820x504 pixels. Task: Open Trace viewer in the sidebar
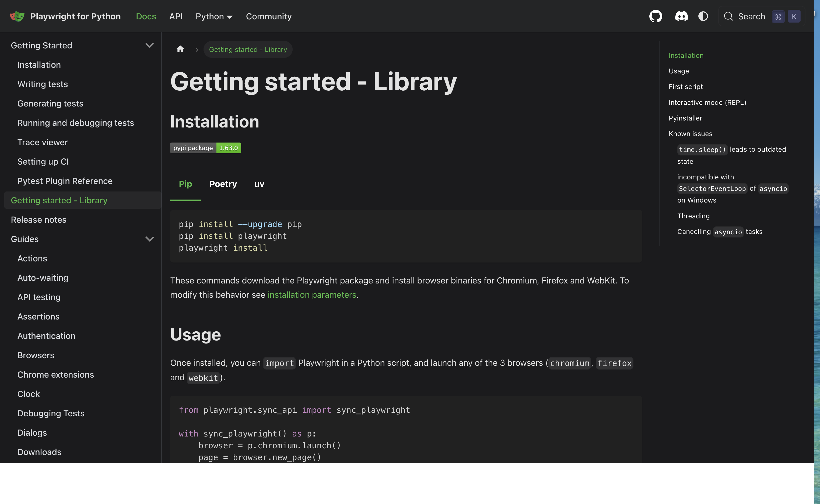tap(42, 142)
